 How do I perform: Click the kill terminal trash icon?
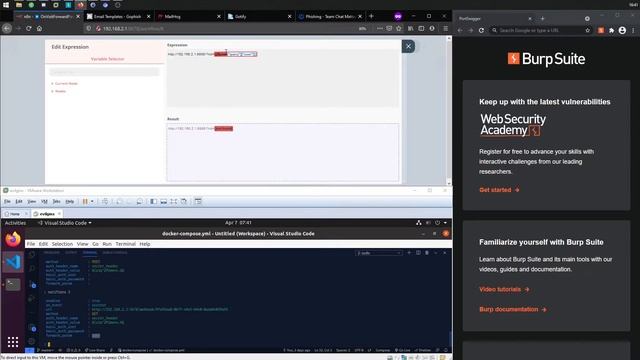coord(427,253)
